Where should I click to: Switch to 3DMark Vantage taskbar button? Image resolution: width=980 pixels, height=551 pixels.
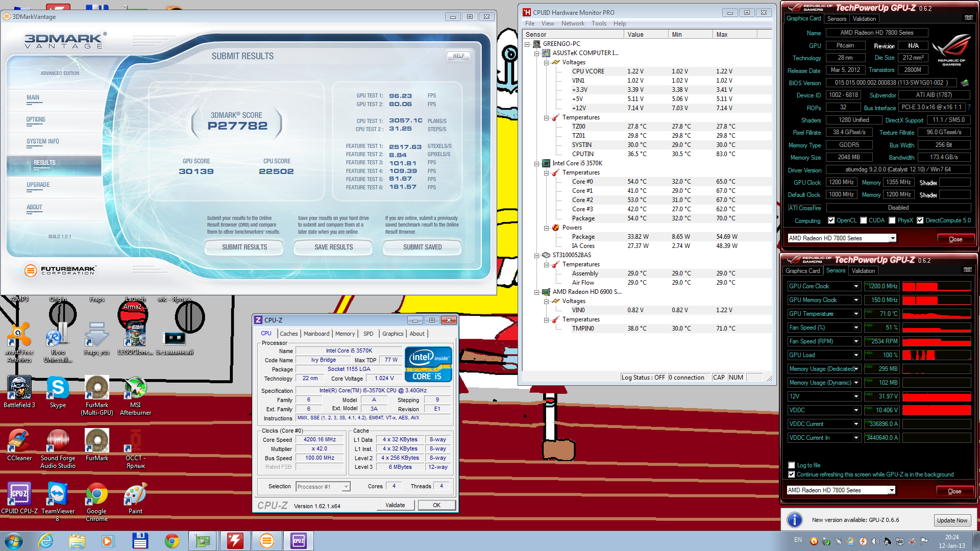coord(266,541)
